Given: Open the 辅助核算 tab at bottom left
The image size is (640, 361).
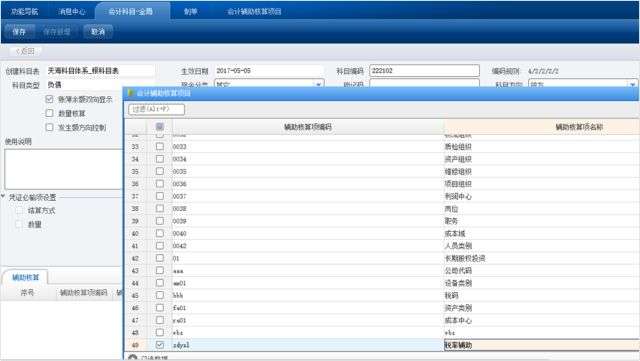Looking at the screenshot, I should (x=25, y=277).
